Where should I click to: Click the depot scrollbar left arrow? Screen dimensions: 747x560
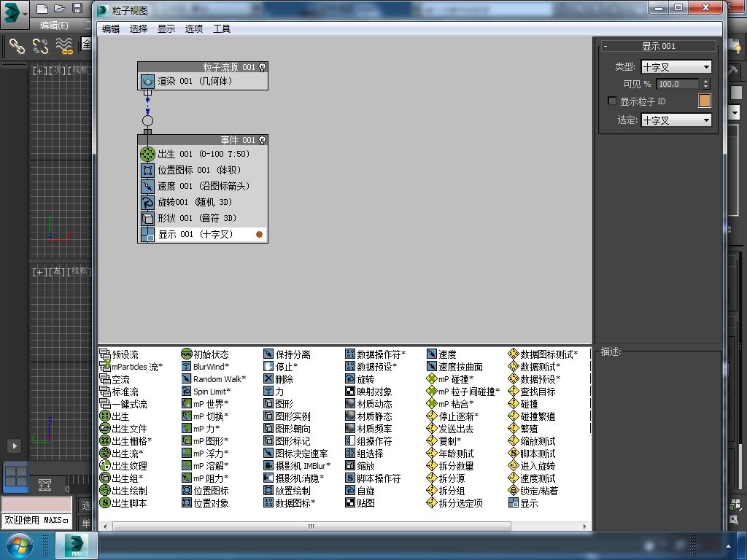click(105, 526)
